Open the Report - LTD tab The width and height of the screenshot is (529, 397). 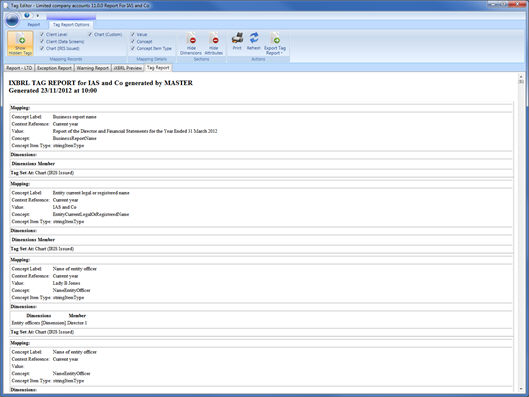19,68
